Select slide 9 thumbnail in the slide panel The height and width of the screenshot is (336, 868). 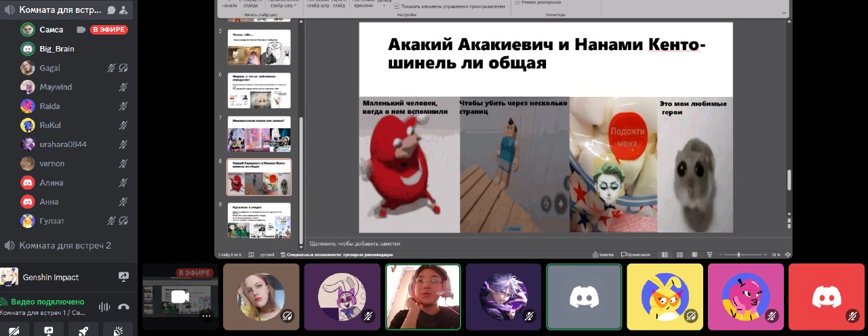tap(258, 220)
